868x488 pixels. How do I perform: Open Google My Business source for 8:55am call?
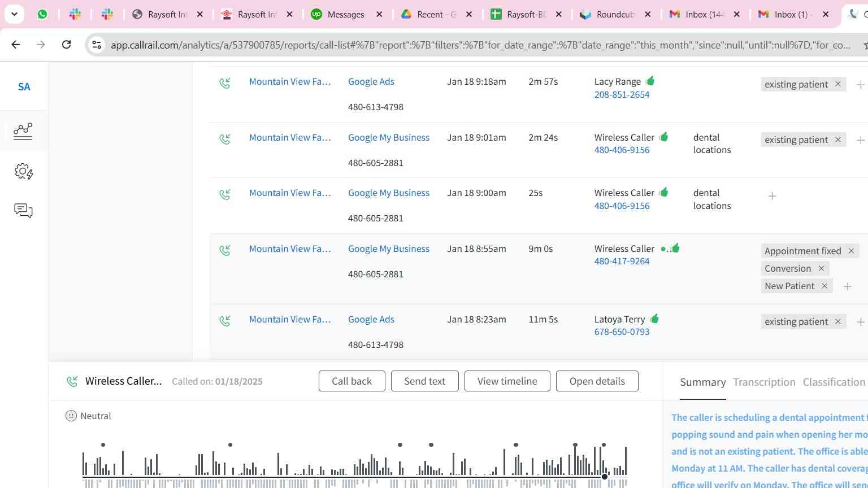click(x=389, y=249)
